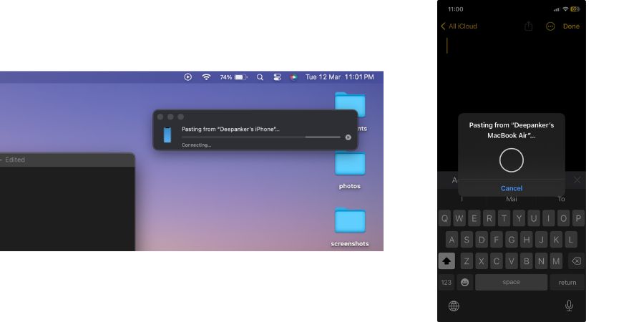This screenshot has width=644, height=322.
Task: Tap Done in the Notes header
Action: click(571, 26)
